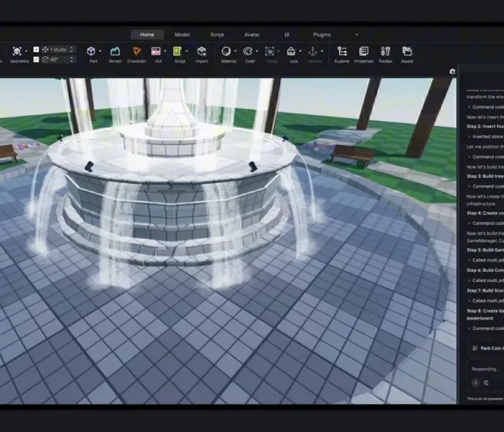Image resolution: width=504 pixels, height=432 pixels.
Task: Open the Group dropdown arrow
Action: [x=279, y=51]
